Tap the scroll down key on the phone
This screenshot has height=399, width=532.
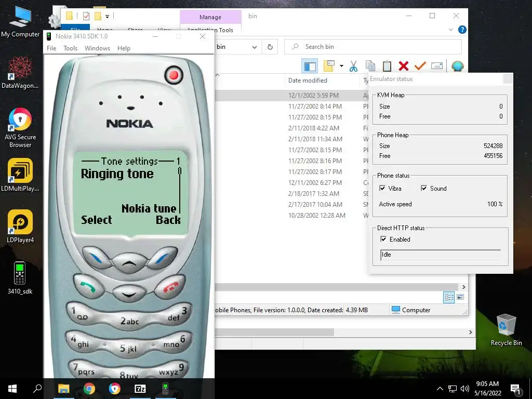tap(129, 294)
